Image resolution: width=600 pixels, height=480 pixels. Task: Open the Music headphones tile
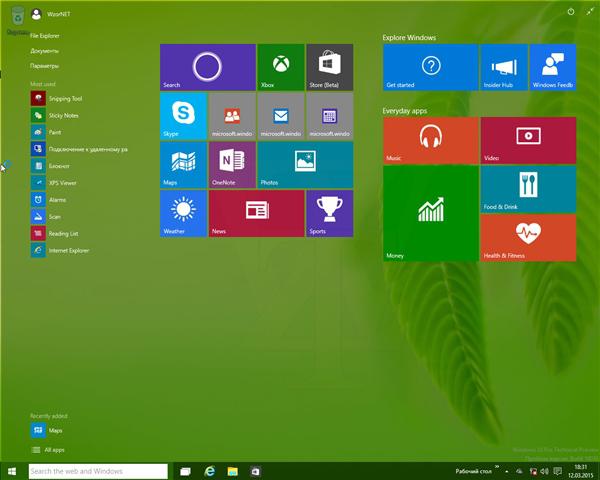coord(430,140)
